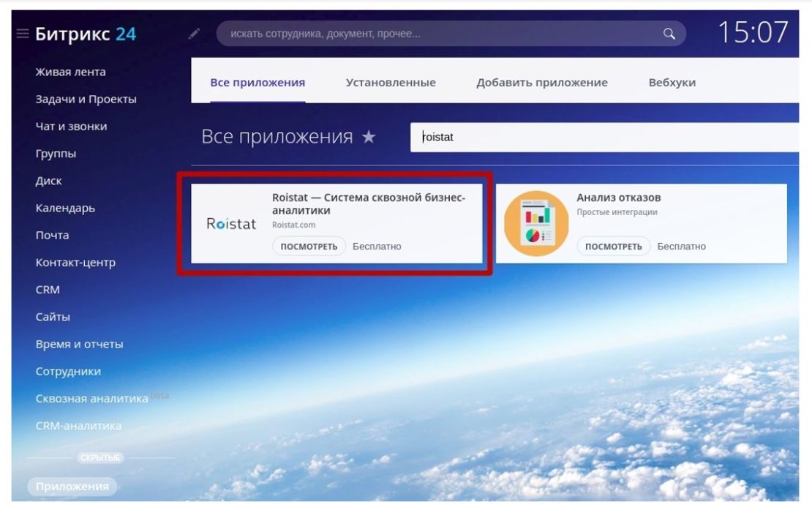Image resolution: width=812 pixels, height=510 pixels.
Task: Click the pencil edit icon
Action: coord(194,34)
